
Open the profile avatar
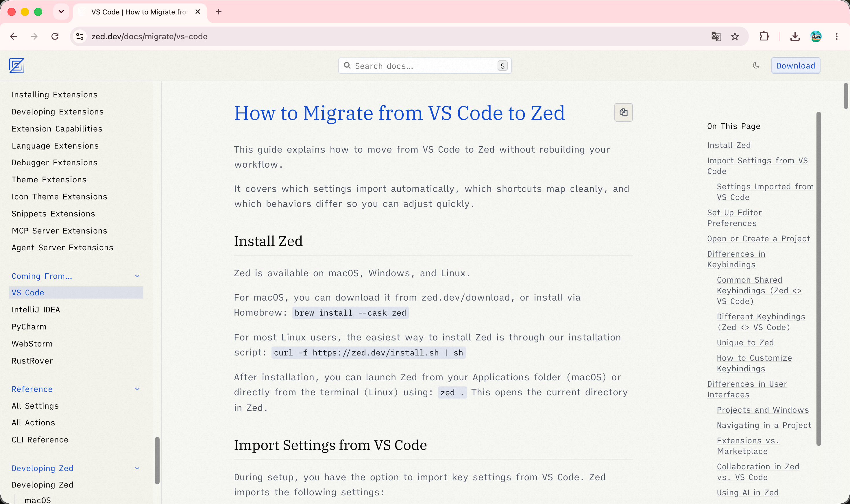[x=816, y=36]
